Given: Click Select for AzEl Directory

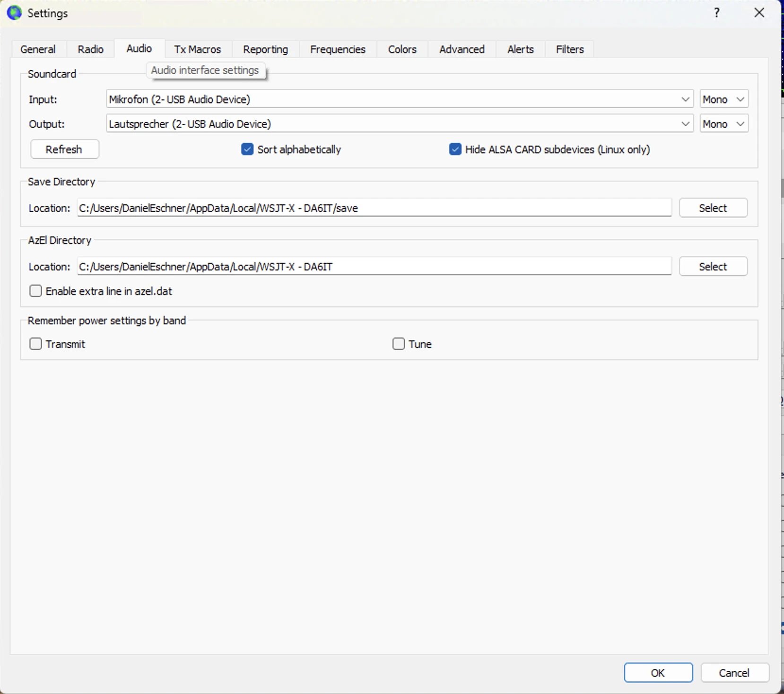Looking at the screenshot, I should (713, 267).
